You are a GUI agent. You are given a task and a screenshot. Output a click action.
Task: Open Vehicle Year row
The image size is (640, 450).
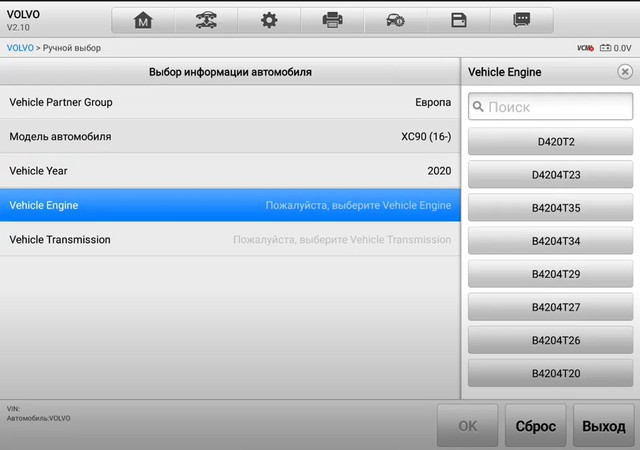(230, 171)
